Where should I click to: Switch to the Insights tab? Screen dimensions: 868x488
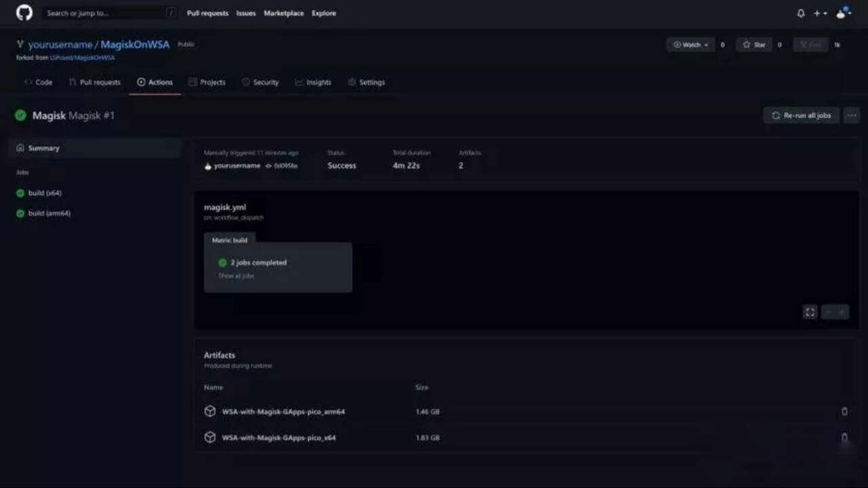tap(313, 82)
